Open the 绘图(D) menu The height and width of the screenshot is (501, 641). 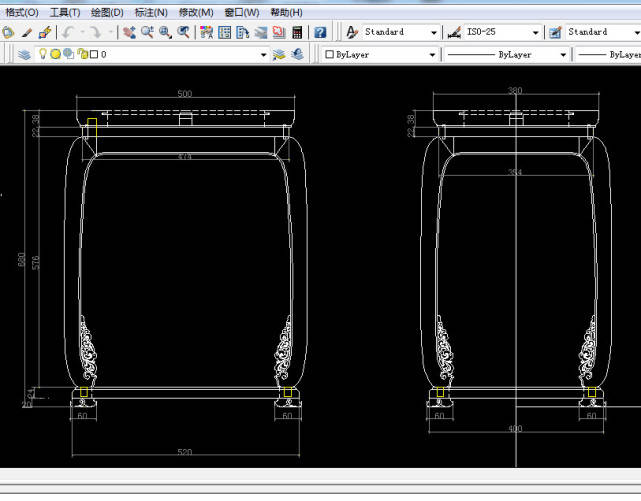[x=107, y=12]
